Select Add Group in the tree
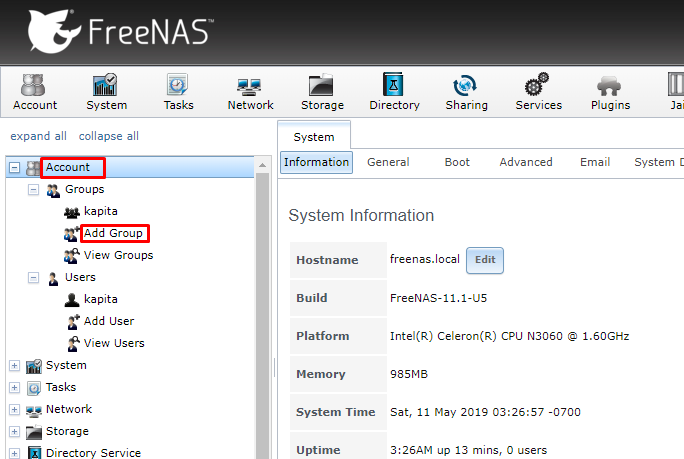The image size is (684, 459). 114,234
